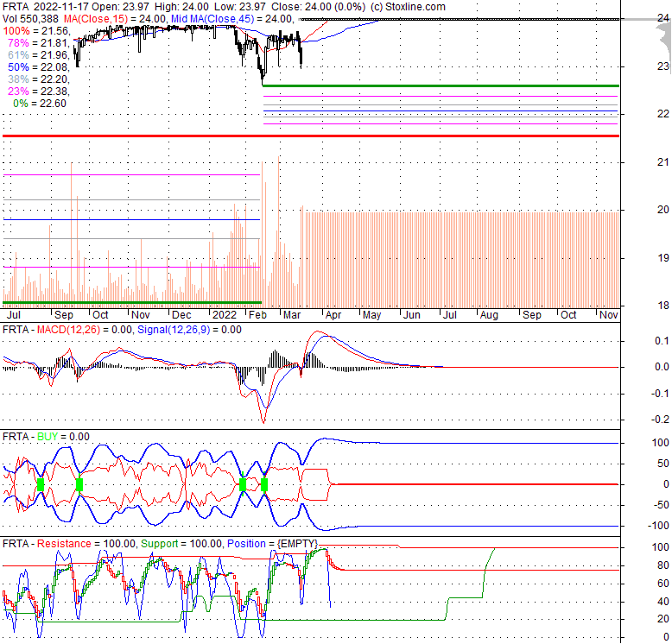Click the 'MA(Close,15) = 24.00' legend
672x644 pixels.
click(x=115, y=19)
